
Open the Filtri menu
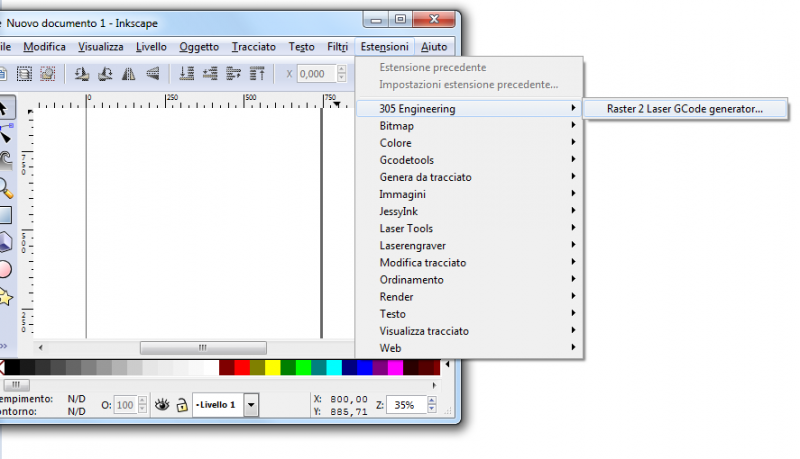tap(337, 47)
